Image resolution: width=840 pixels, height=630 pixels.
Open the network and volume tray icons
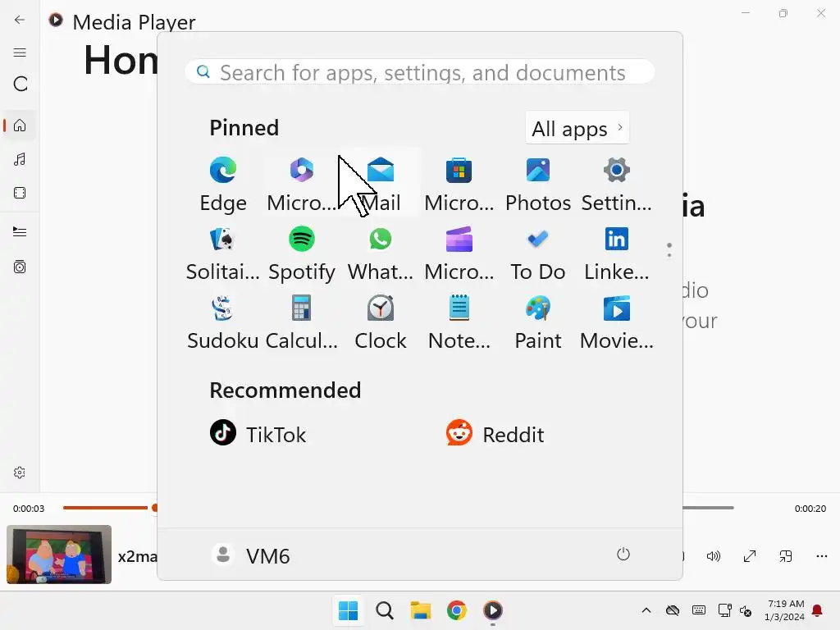coord(735,610)
